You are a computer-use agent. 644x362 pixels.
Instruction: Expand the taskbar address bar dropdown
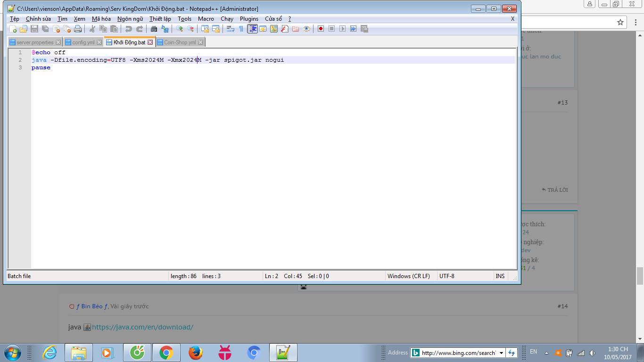click(501, 353)
